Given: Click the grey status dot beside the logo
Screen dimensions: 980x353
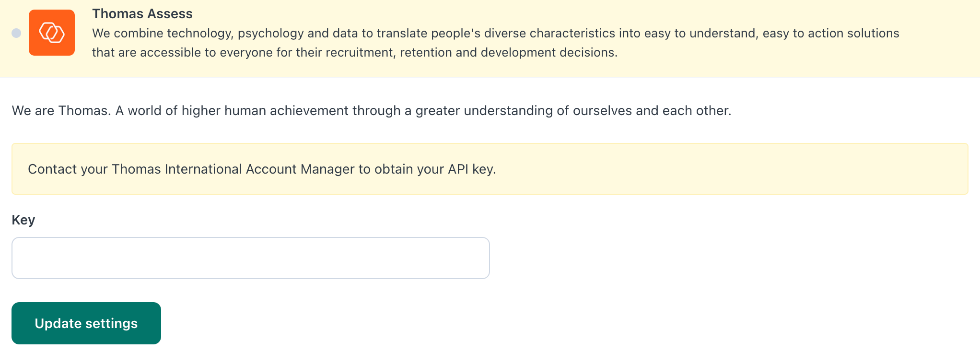Looking at the screenshot, I should click(x=16, y=33).
